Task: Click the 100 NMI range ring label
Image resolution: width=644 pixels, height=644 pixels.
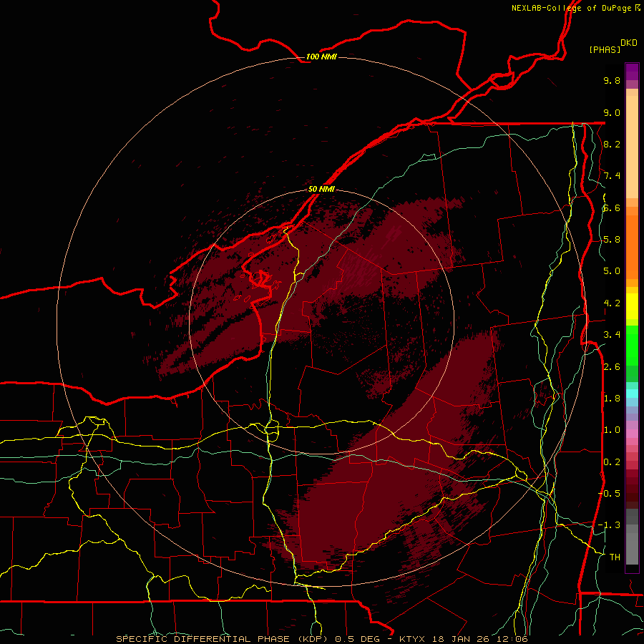Action: tap(321, 57)
